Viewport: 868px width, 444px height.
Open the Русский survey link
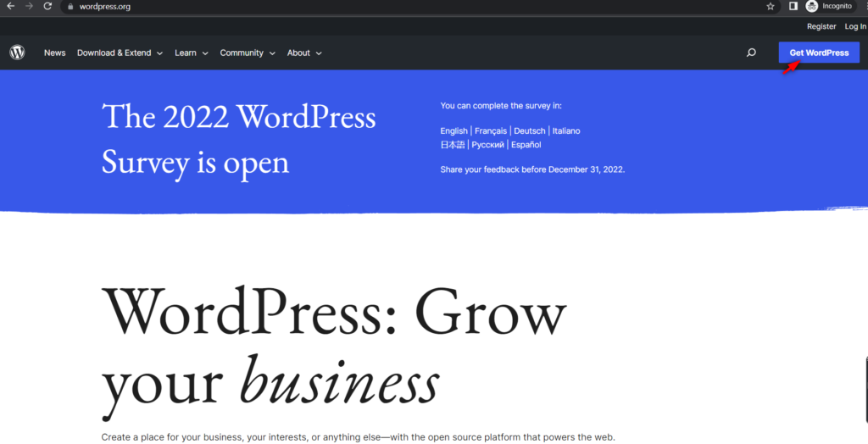(487, 145)
